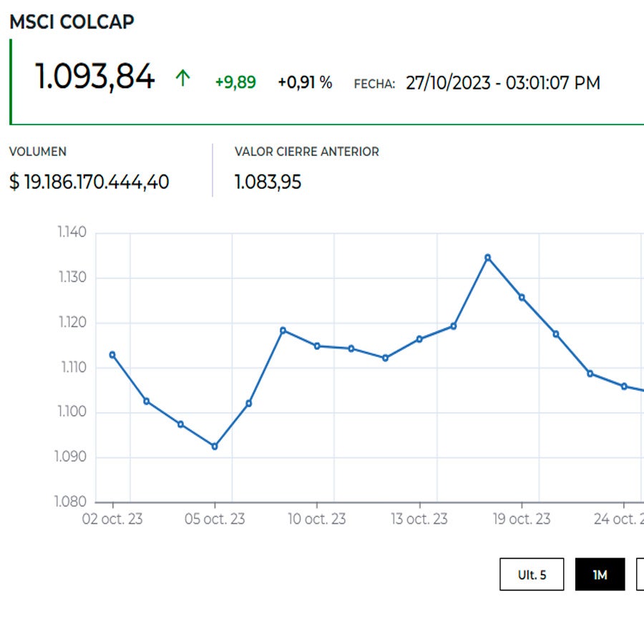Click the first data point at 02 oct. 23
This screenshot has height=644, width=644.
point(112,354)
